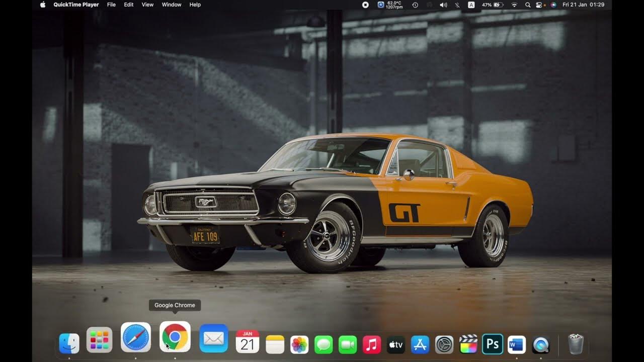
Task: Click the Bluetooth status icon
Action: (457, 5)
